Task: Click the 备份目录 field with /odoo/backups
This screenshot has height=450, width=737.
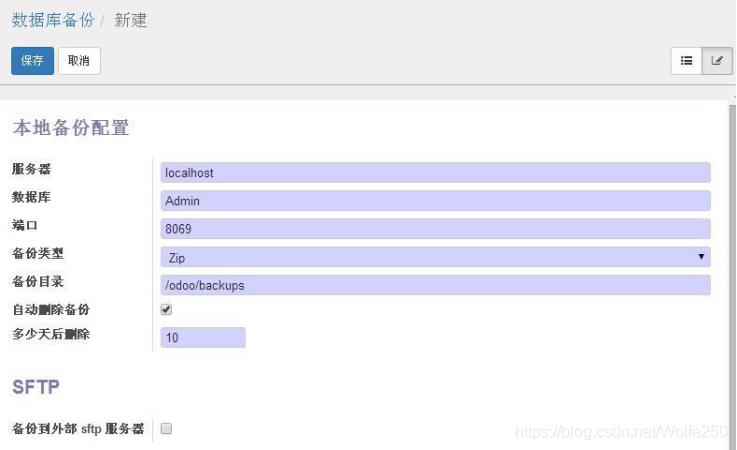Action: pos(435,285)
